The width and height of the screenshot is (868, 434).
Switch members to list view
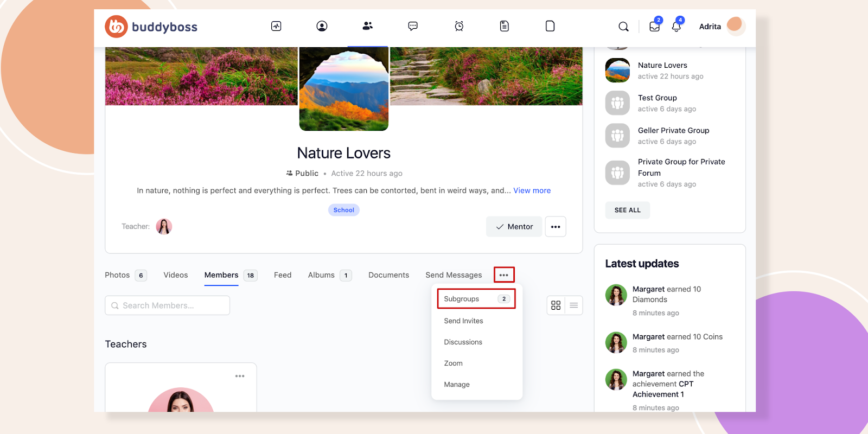tap(574, 305)
